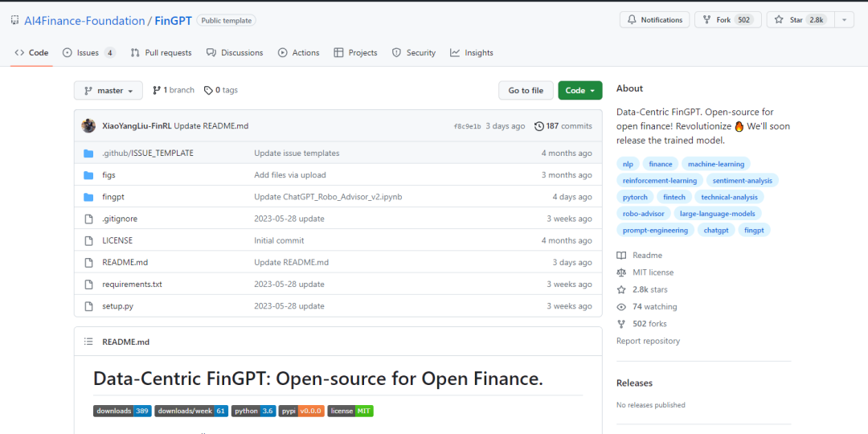Open the Star lists dropdown arrow
868x434 pixels.
(844, 20)
